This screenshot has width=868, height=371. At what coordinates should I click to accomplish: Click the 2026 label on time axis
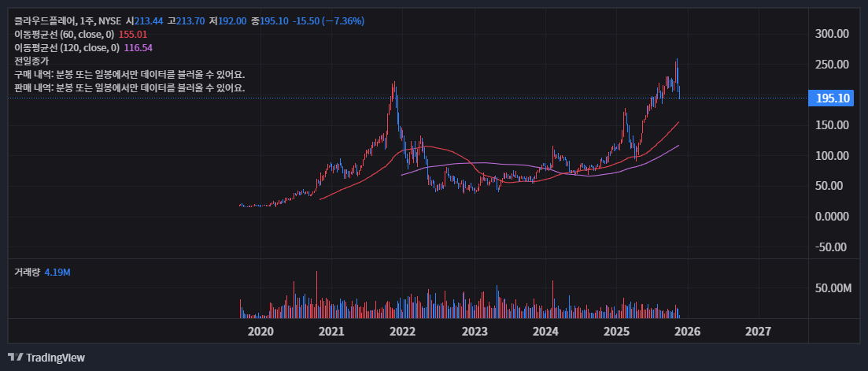coord(688,331)
